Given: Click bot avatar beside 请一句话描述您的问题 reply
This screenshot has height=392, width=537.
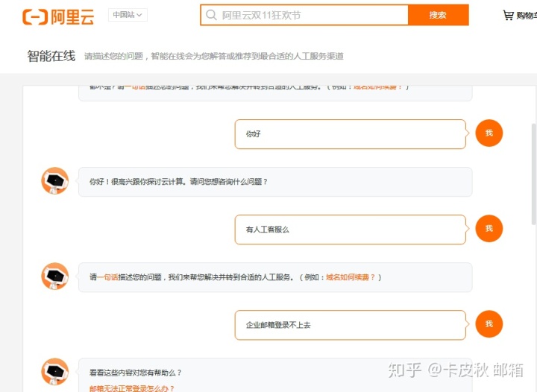Looking at the screenshot, I should [x=55, y=276].
